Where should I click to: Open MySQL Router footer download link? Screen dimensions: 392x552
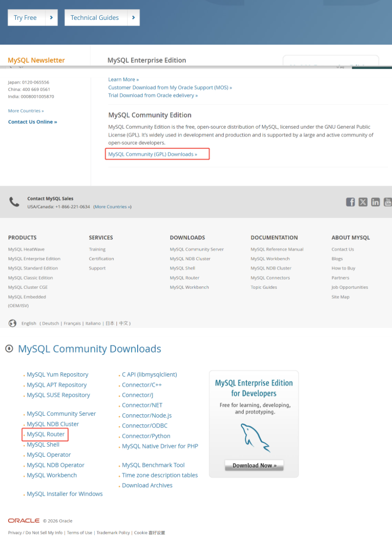point(184,278)
